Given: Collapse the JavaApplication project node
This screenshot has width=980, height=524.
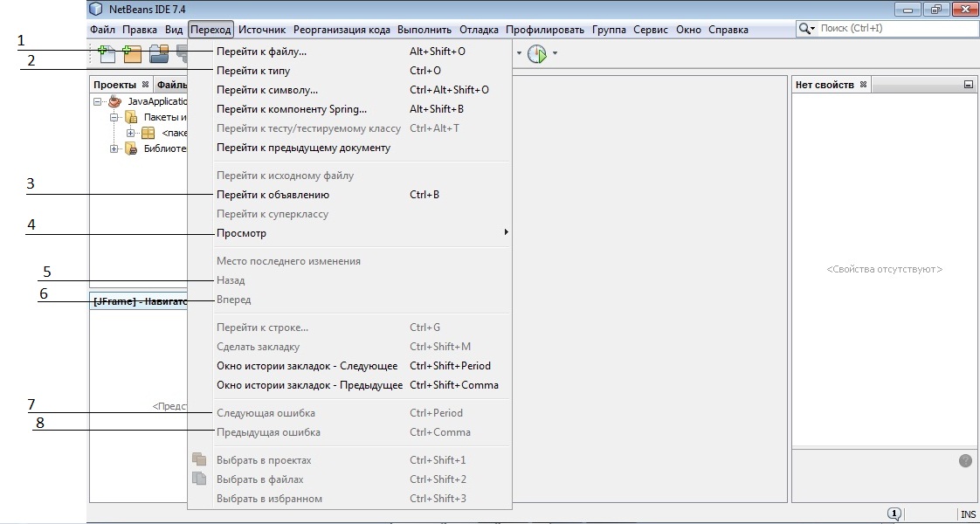Looking at the screenshot, I should pos(98,101).
